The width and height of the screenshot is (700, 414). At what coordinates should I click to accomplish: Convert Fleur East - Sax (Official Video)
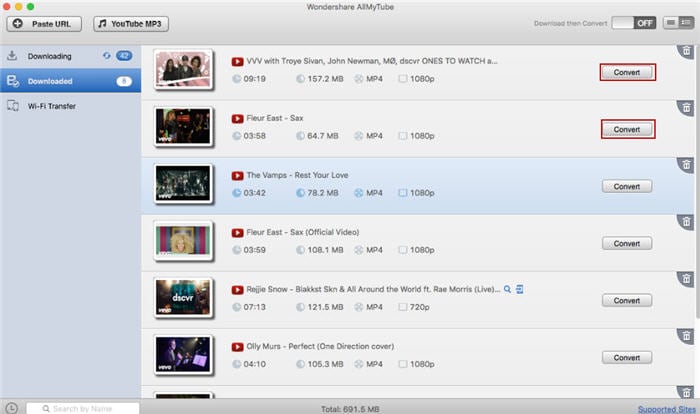pyautogui.click(x=627, y=243)
